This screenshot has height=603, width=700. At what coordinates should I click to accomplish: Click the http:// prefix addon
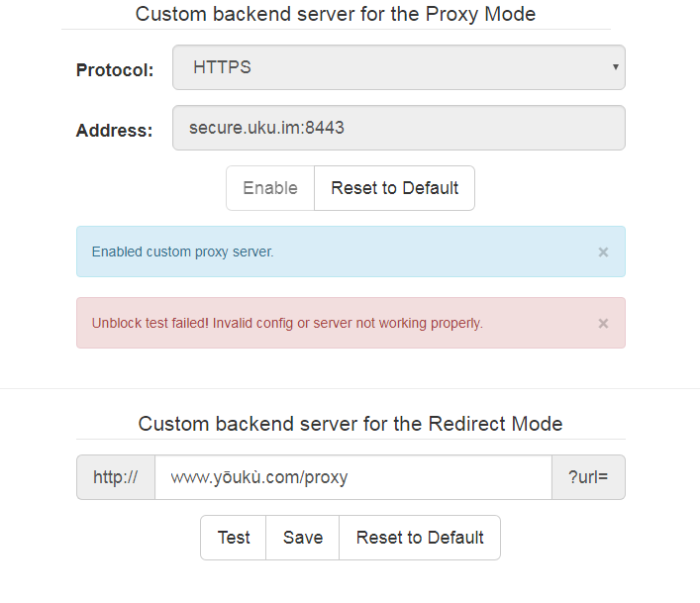point(116,477)
